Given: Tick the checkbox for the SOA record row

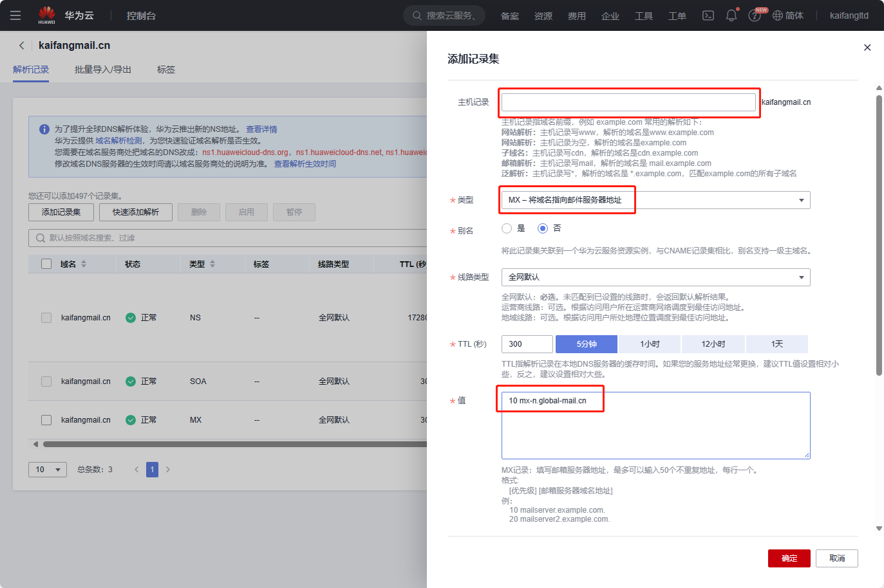Looking at the screenshot, I should [x=46, y=381].
